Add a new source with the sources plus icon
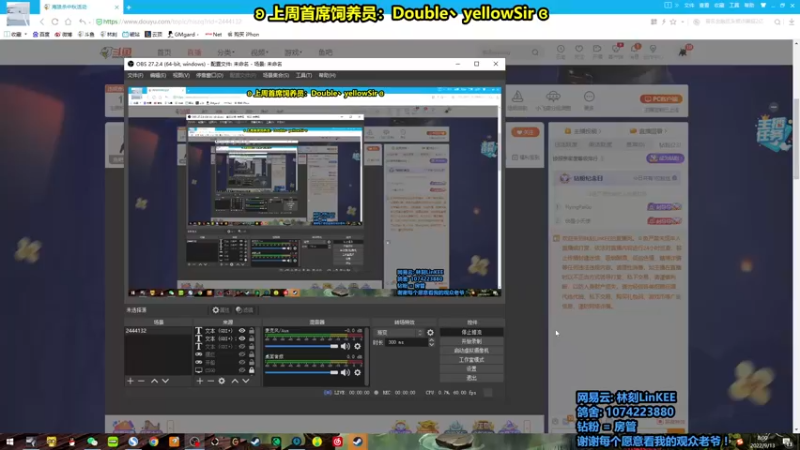The height and width of the screenshot is (450, 800). click(199, 381)
